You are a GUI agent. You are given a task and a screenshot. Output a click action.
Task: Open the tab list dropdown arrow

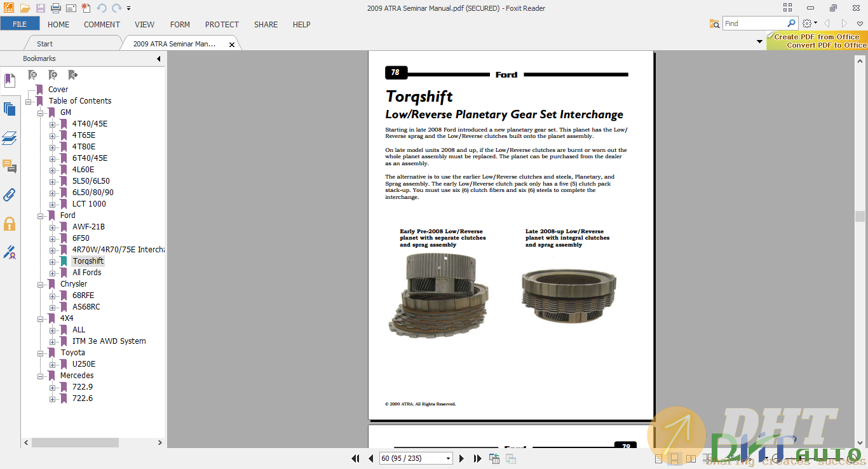[x=759, y=42]
